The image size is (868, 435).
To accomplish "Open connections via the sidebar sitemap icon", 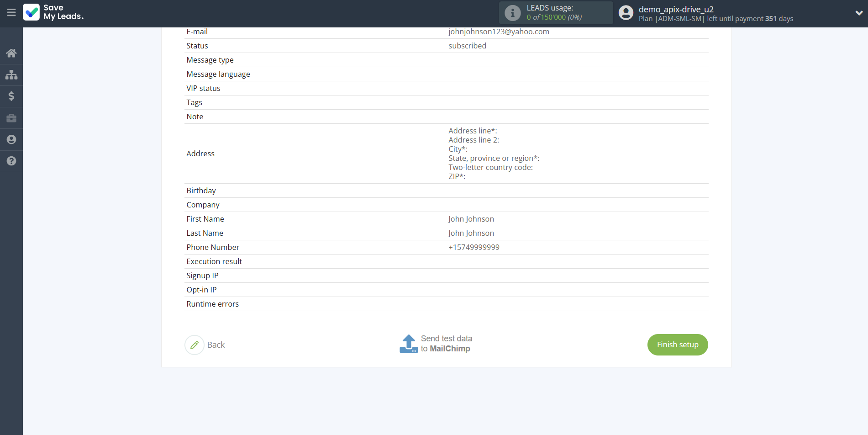I will tap(11, 74).
